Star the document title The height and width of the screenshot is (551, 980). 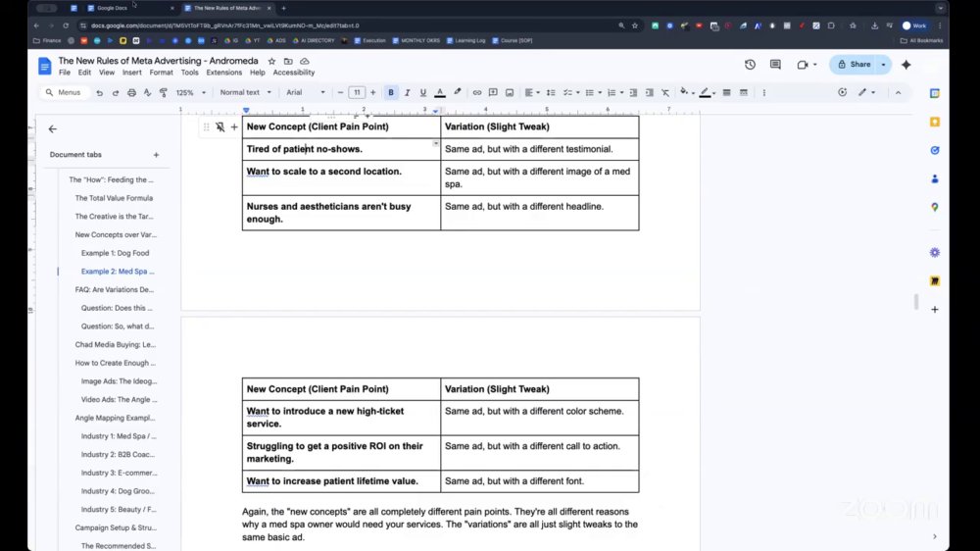coord(271,62)
